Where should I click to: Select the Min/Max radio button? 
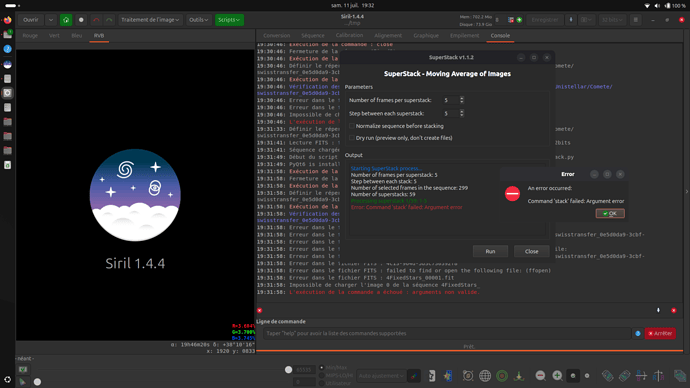322,367
